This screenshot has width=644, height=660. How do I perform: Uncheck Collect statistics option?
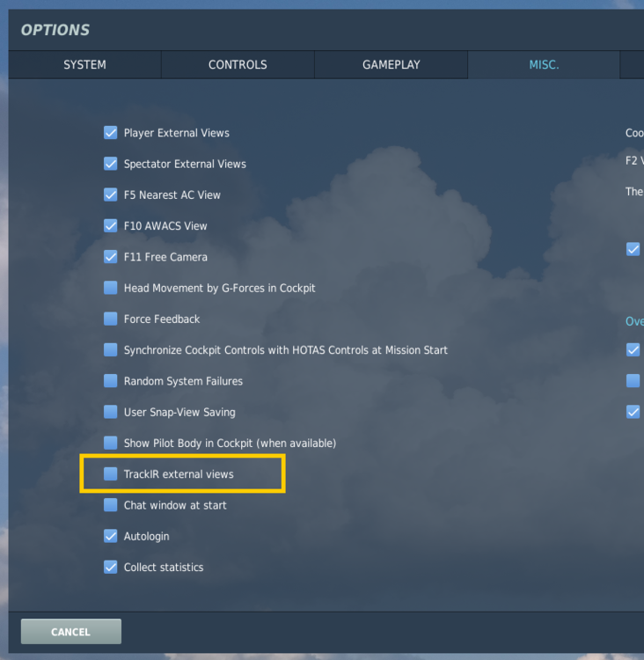pyautogui.click(x=111, y=567)
